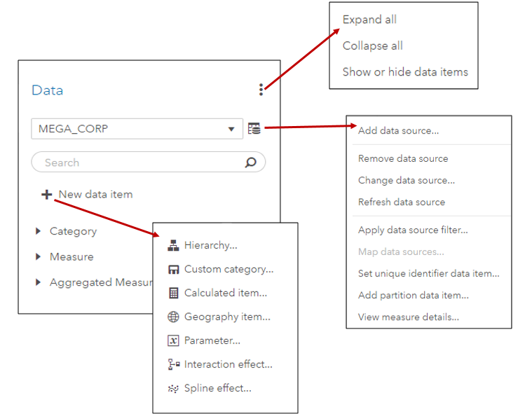Choose Add data source from menu
Viewport: 532px width, 416px height.
pyautogui.click(x=398, y=130)
